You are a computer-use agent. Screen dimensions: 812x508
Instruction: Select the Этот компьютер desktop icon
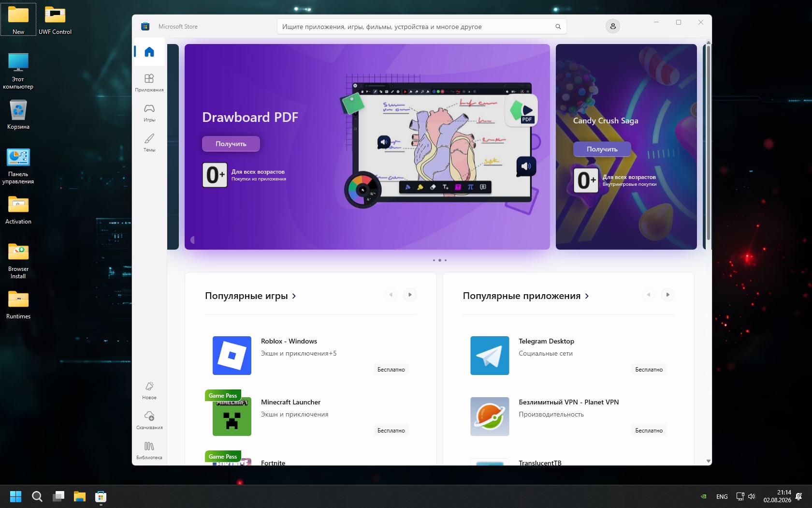(x=18, y=71)
